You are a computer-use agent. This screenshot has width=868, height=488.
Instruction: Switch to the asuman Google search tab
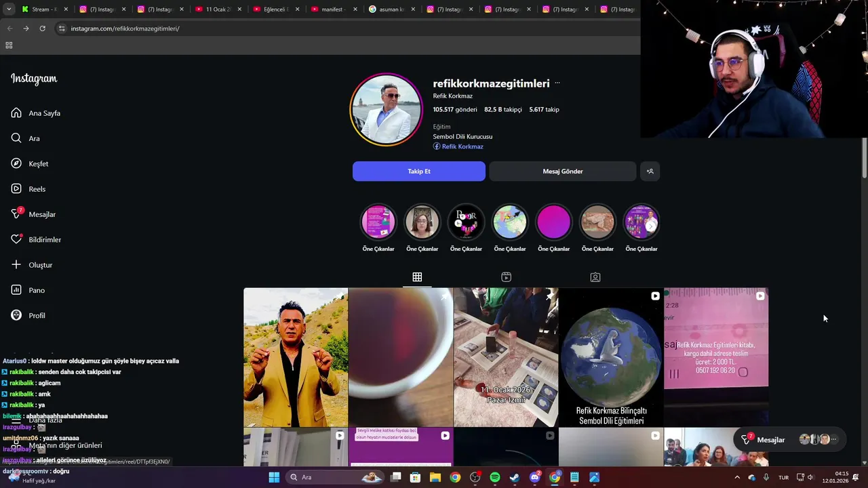pyautogui.click(x=391, y=9)
